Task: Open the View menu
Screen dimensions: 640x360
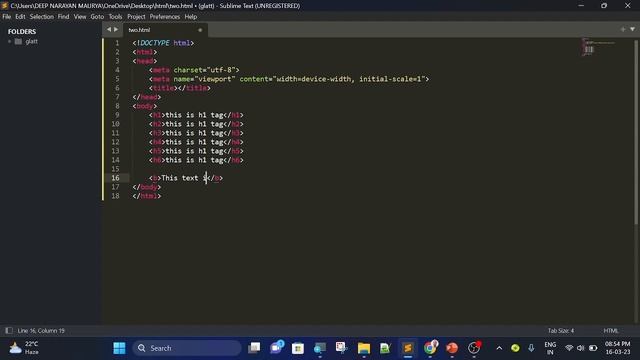Action: (80, 17)
